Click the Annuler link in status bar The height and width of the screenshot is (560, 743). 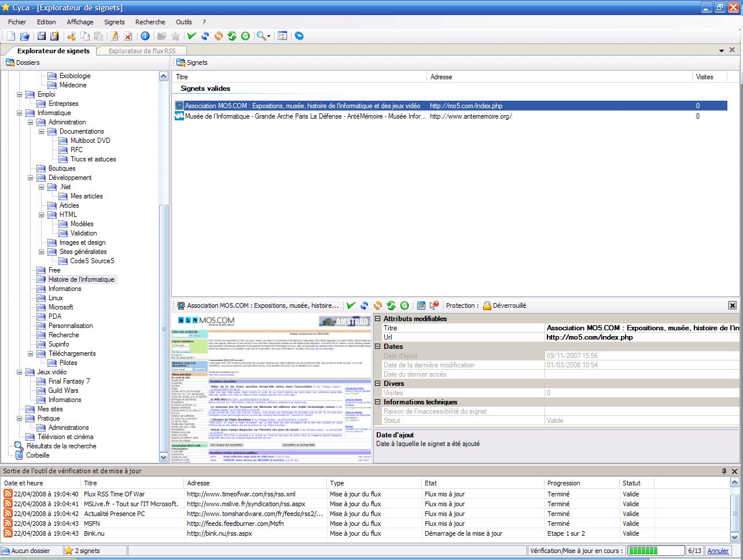tap(718, 551)
